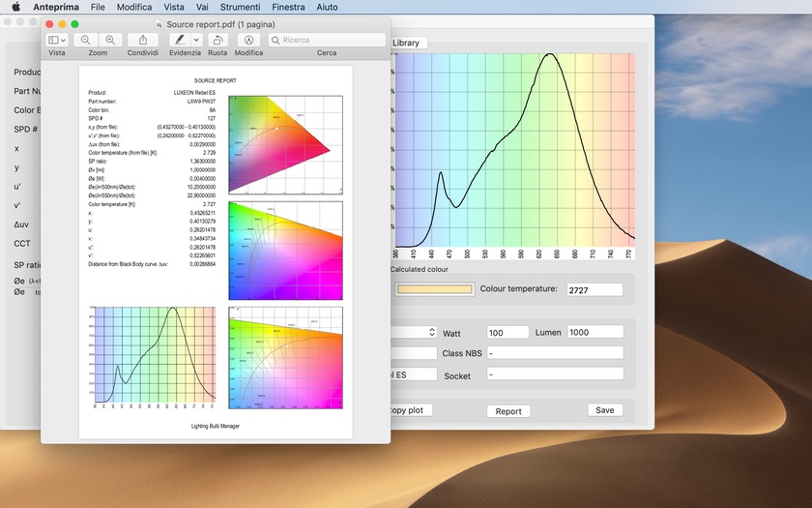
Task: Open the Strumenti menu
Action: click(240, 7)
